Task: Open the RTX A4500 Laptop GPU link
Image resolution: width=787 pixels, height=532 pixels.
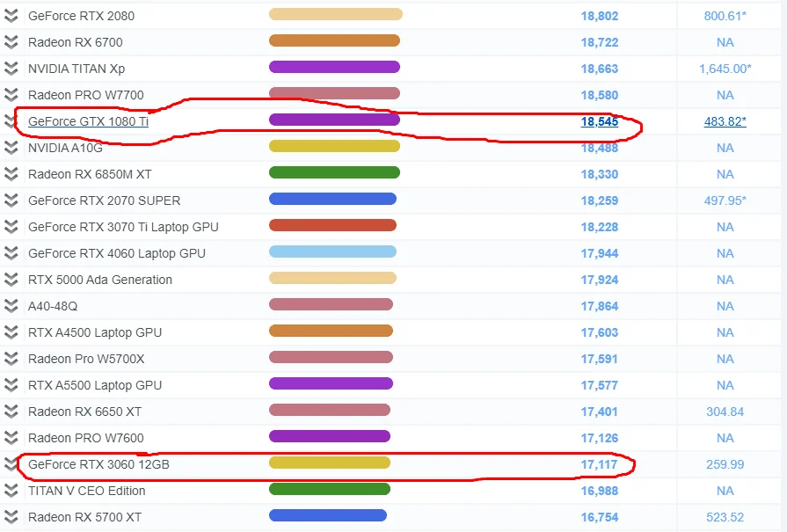Action: (x=95, y=332)
